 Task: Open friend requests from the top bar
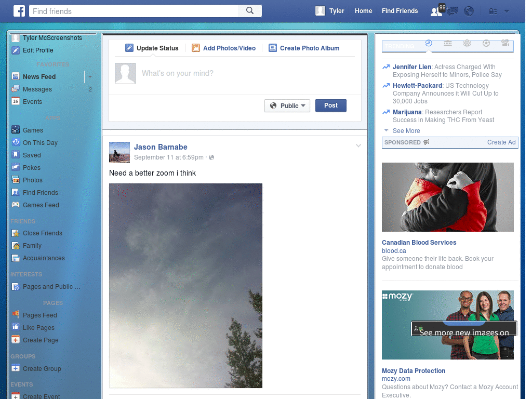[435, 12]
